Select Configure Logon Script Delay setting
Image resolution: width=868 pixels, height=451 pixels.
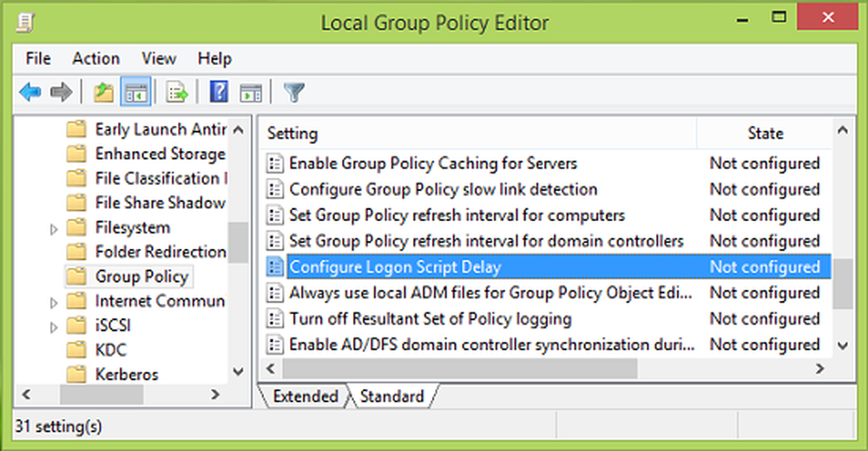pos(394,267)
